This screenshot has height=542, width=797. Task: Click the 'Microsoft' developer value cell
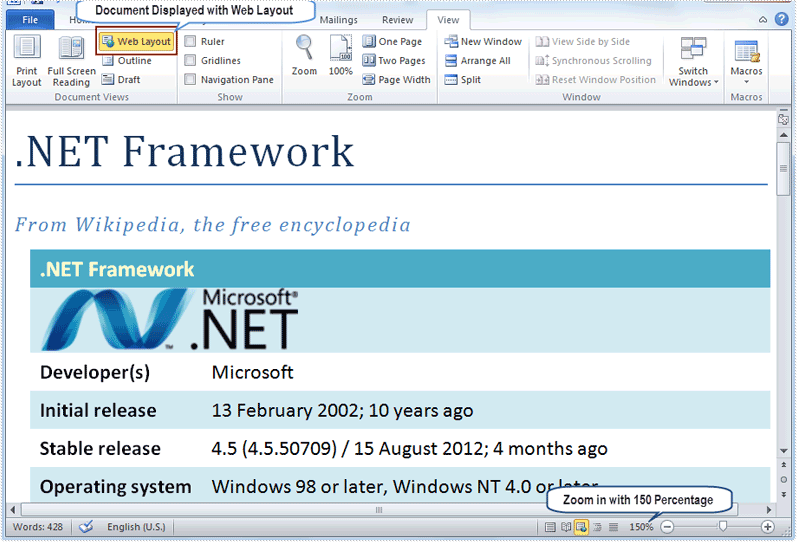[252, 372]
